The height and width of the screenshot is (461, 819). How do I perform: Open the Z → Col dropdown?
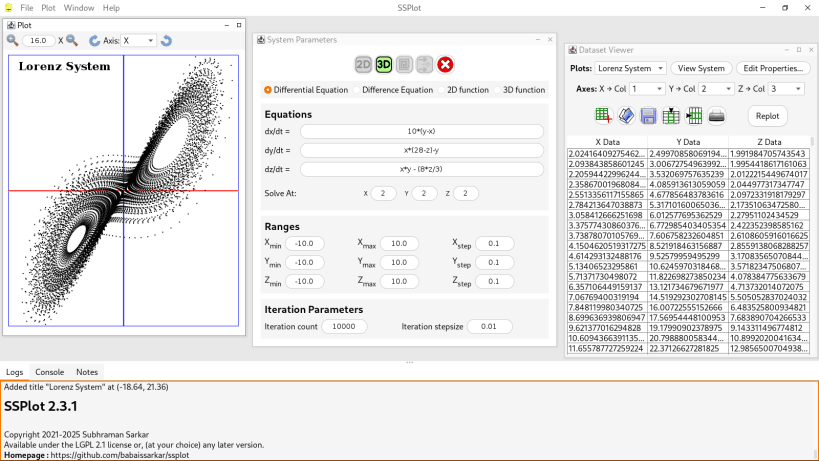click(786, 89)
